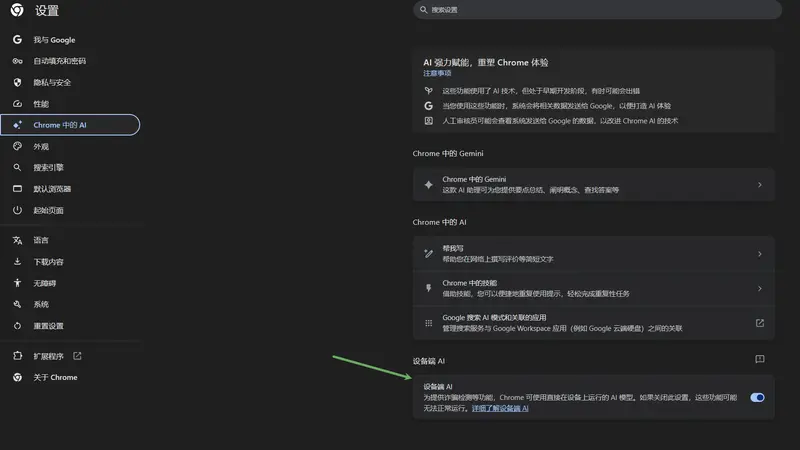This screenshot has height=450, width=800.
Task: Click the accessibility figure icon for 无障碍
Action: [17, 283]
